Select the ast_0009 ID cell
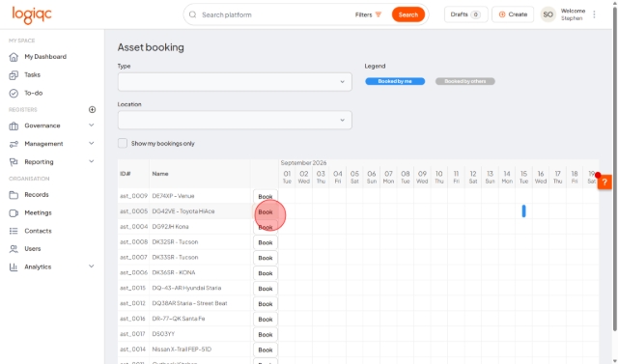The width and height of the screenshot is (618, 364). coord(133,196)
